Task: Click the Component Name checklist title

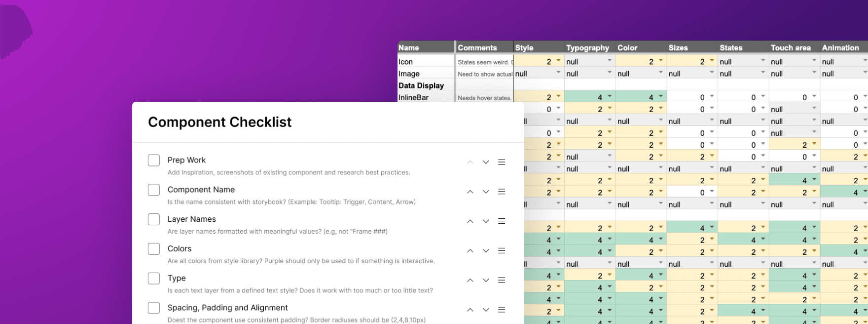Action: [201, 190]
